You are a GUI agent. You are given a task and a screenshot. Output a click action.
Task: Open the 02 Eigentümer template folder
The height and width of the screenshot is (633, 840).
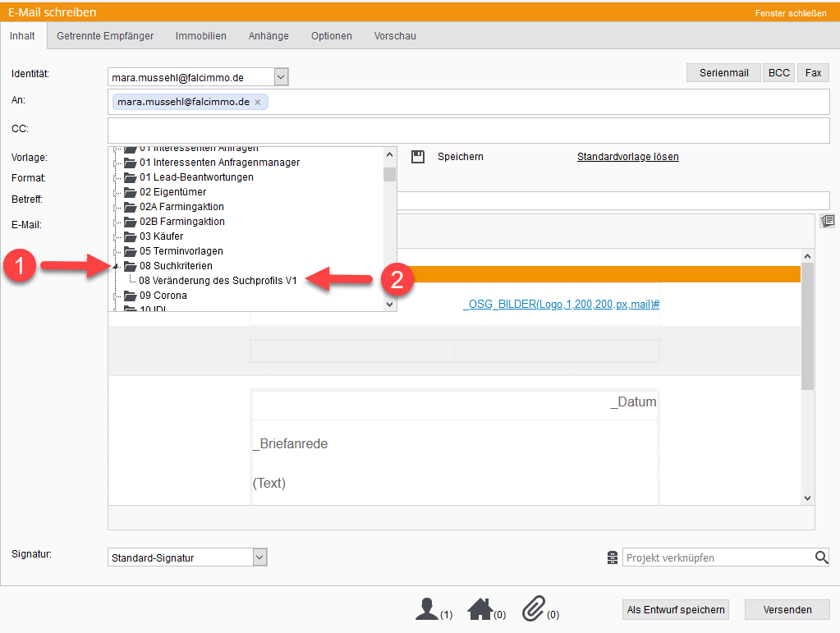point(172,192)
